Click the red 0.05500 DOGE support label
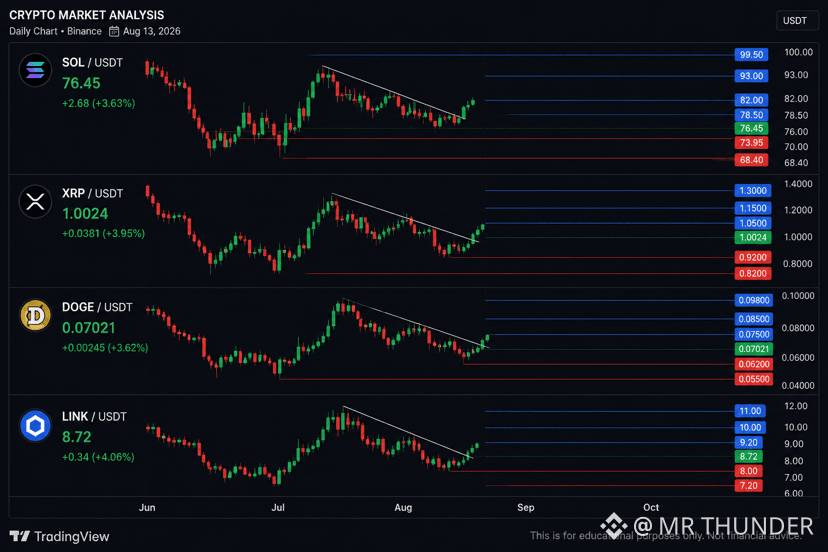Viewport: 828px width, 552px height. [x=754, y=379]
